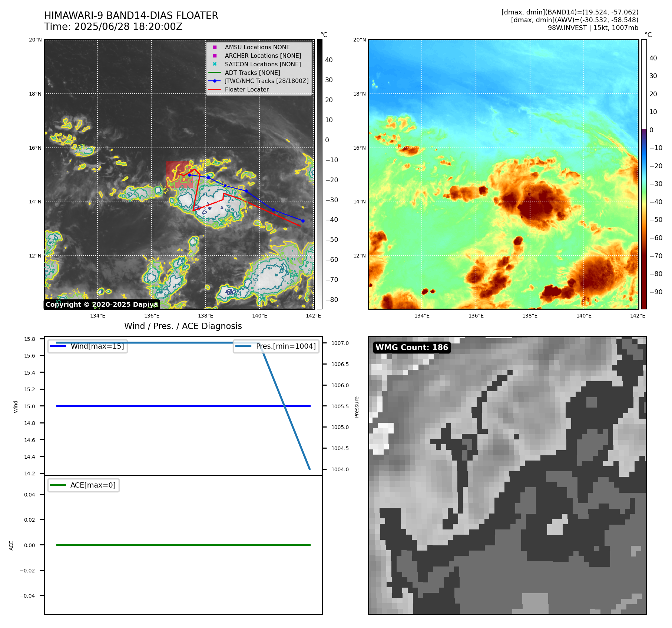
Task: Click the green ADT Tracks legend line
Action: [x=215, y=73]
